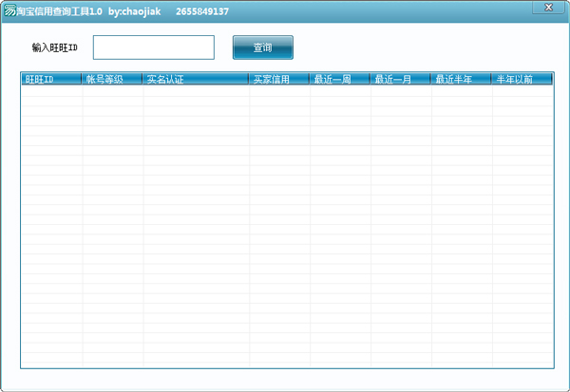Click the 淘宝信用查询工具1.0 title text
Screen dimensions: 570x392
(x=60, y=11)
